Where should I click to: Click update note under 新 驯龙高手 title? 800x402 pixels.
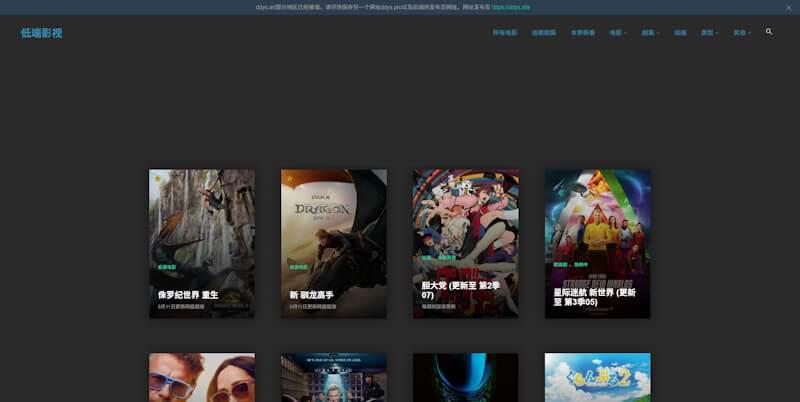click(x=313, y=307)
